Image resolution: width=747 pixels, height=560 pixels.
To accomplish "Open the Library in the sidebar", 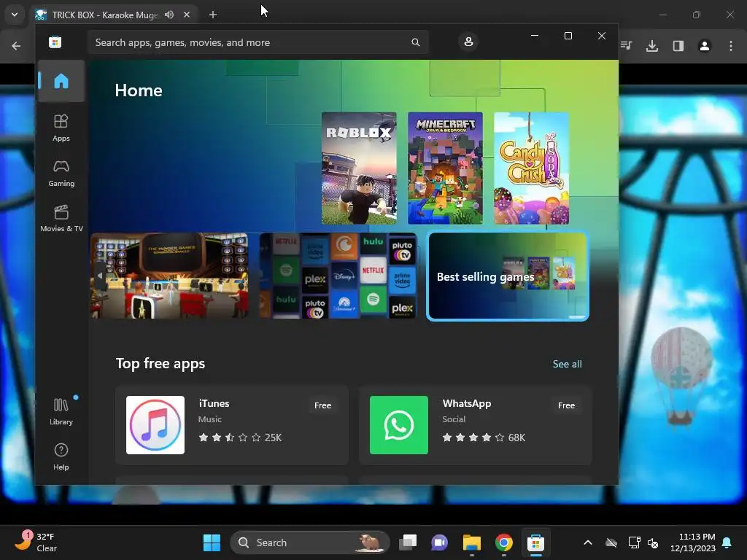I will tap(61, 411).
